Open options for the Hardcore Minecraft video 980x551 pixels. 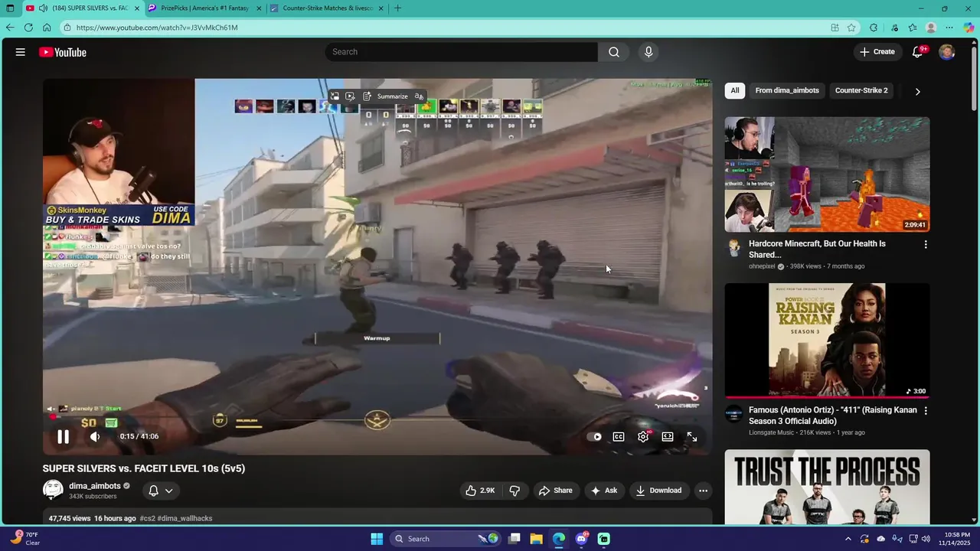(x=926, y=245)
